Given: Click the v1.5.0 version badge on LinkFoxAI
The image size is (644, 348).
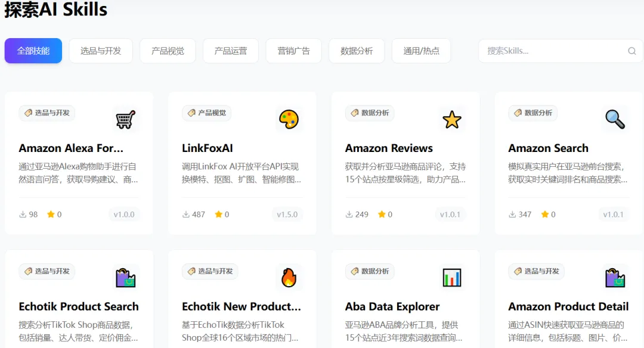Looking at the screenshot, I should (x=287, y=214).
